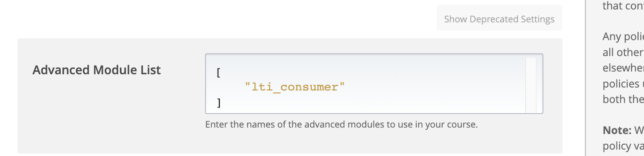Viewport: 644px width, 156px height.
Task: Place cursor on the "lti_consumer" string
Action: 295,87
